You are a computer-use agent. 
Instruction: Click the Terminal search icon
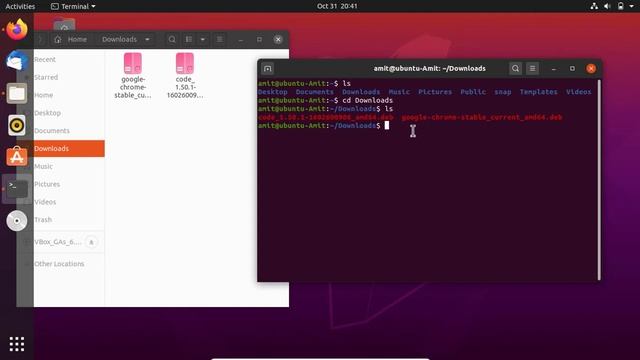point(516,69)
